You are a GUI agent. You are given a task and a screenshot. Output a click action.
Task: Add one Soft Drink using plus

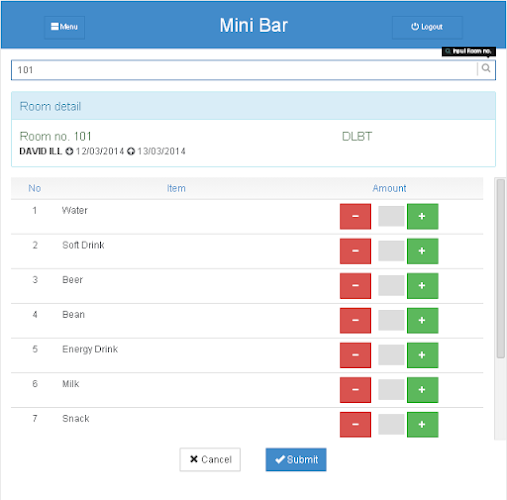(x=422, y=251)
